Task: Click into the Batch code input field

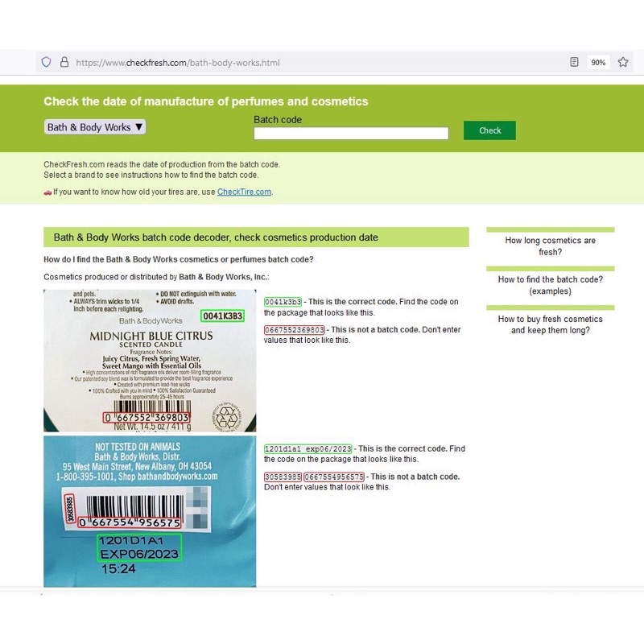Action: [351, 133]
